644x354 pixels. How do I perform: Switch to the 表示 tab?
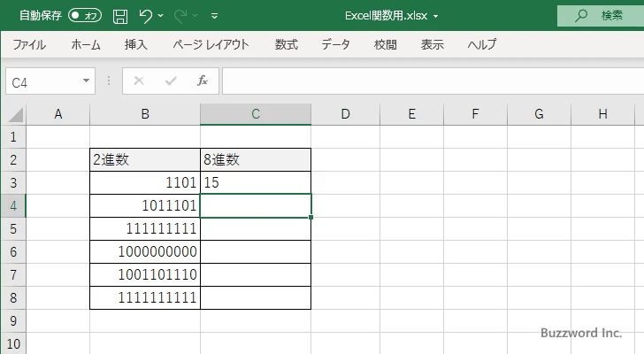(x=432, y=44)
